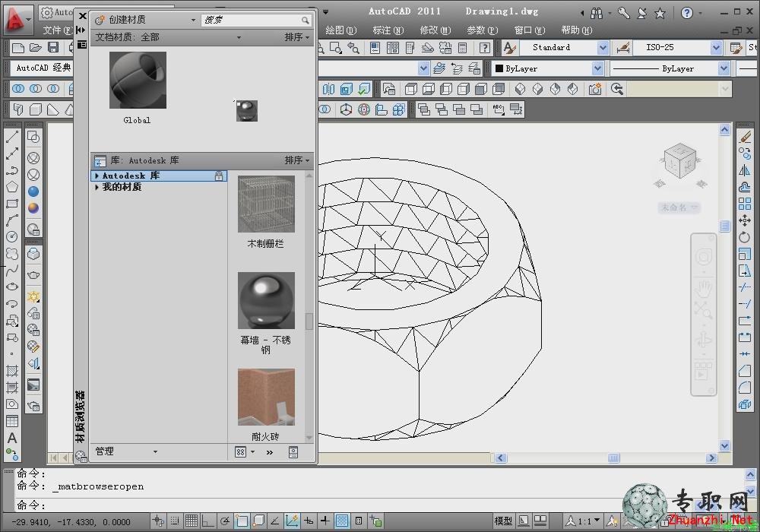Open the QuickCalc calculator icon
The width and height of the screenshot is (760, 532).
pyautogui.click(x=463, y=47)
